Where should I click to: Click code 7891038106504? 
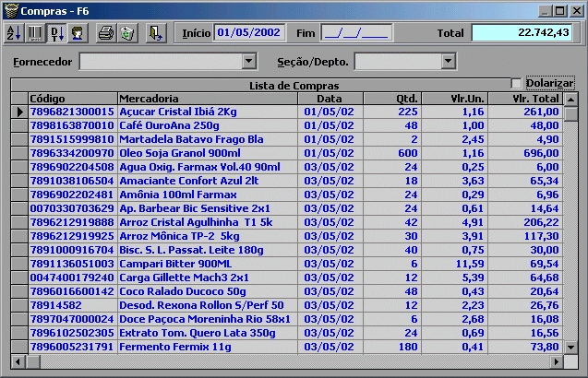72,181
